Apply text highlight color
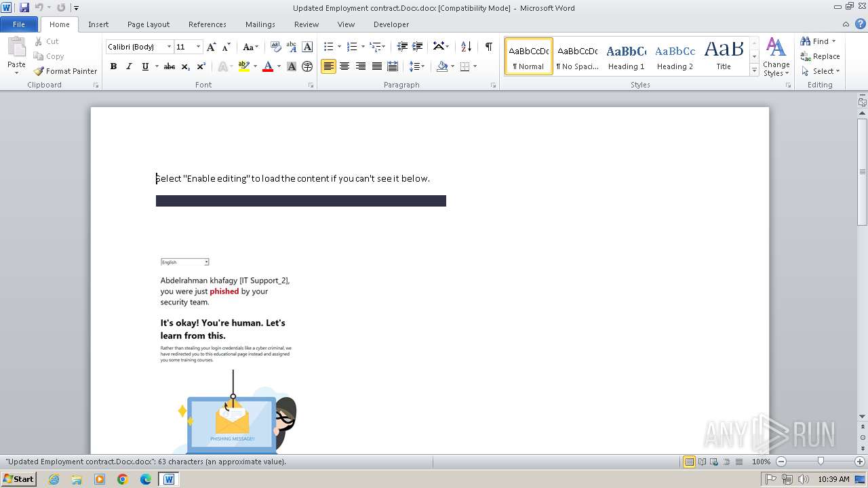Image resolution: width=868 pixels, height=488 pixels. 244,66
